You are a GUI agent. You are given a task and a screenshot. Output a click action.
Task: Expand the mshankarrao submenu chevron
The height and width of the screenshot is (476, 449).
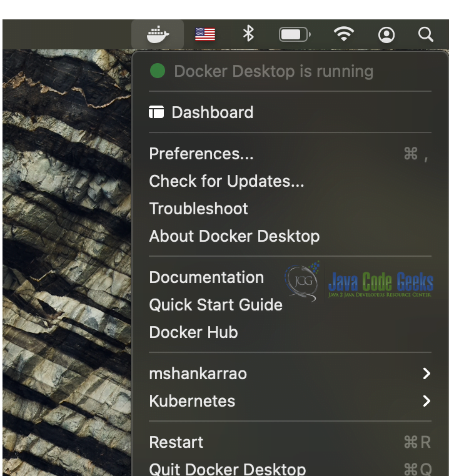pyautogui.click(x=427, y=374)
